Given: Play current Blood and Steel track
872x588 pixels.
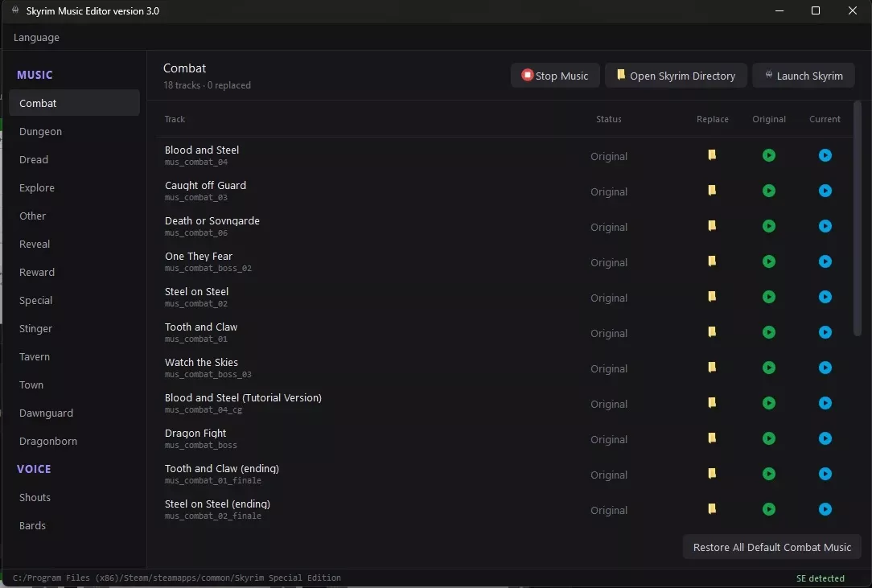Looking at the screenshot, I should (825, 155).
